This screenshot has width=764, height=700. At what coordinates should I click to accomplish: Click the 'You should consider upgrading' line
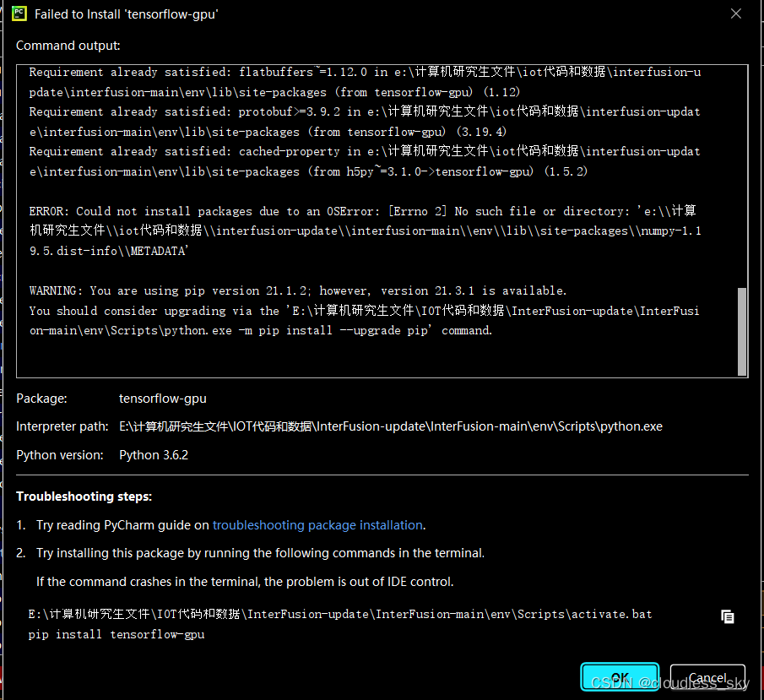[x=364, y=311]
